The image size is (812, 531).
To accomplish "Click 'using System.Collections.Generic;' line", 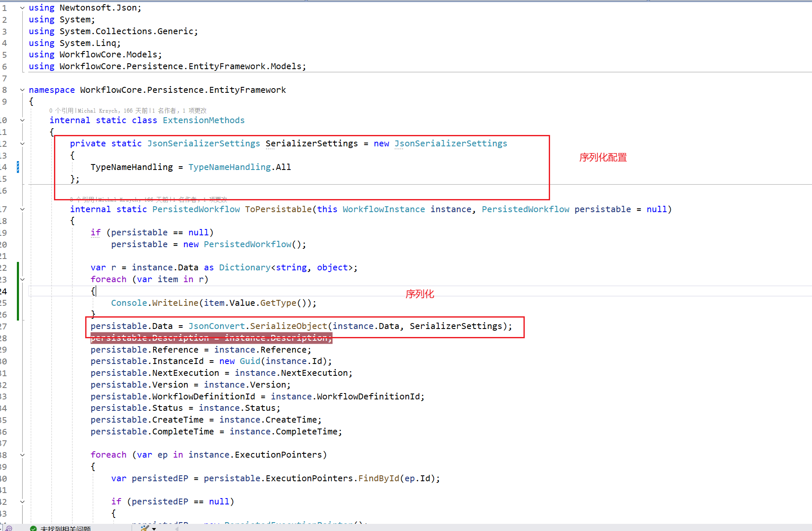I will [113, 31].
